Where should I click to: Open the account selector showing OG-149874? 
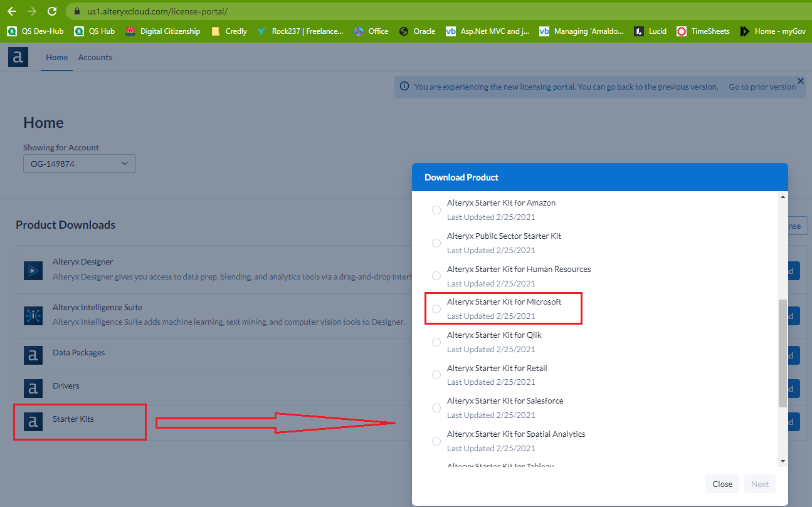[79, 164]
